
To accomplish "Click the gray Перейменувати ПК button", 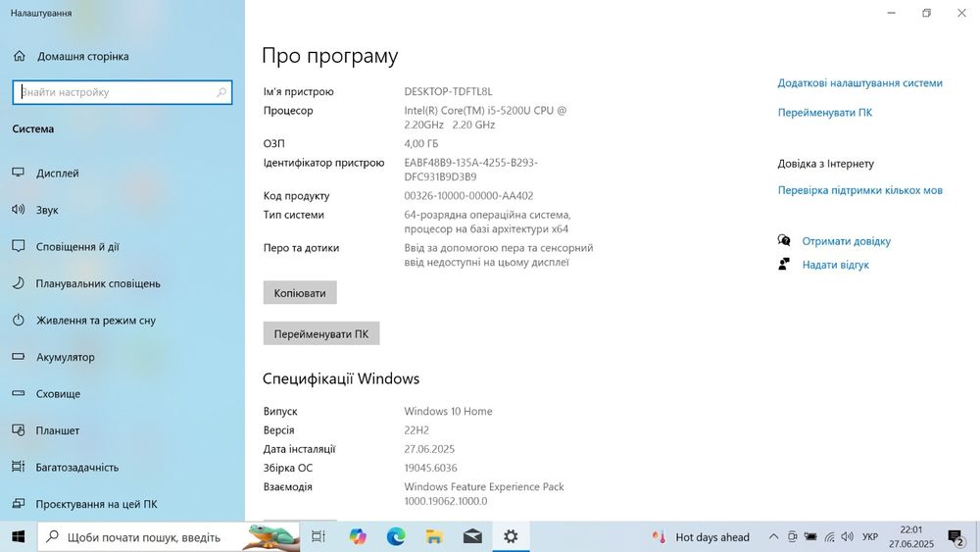I will pyautogui.click(x=321, y=333).
